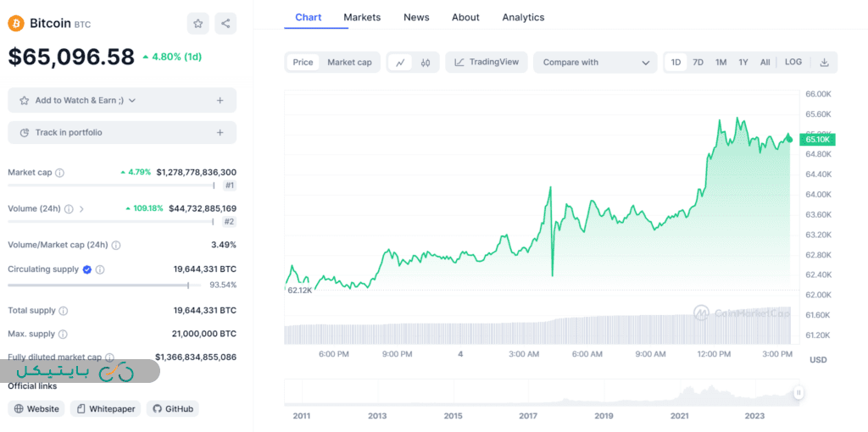
Task: Expand Add to Watch & Earn dropdown
Action: tap(131, 100)
